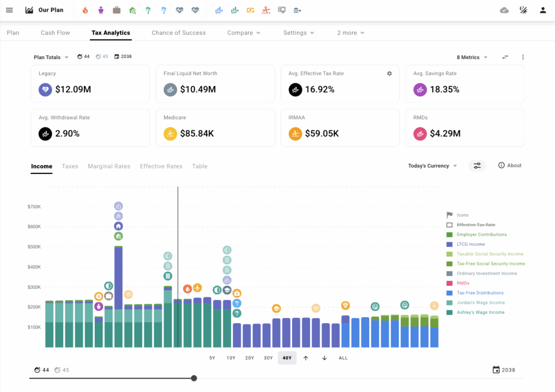Click the 10Y time range button
555x392 pixels.
point(230,358)
